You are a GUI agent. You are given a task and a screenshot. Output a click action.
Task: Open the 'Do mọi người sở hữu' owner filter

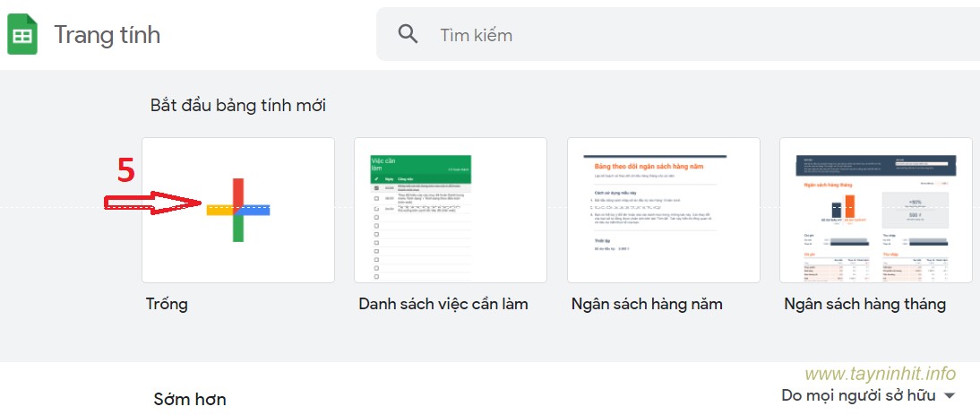point(858,395)
